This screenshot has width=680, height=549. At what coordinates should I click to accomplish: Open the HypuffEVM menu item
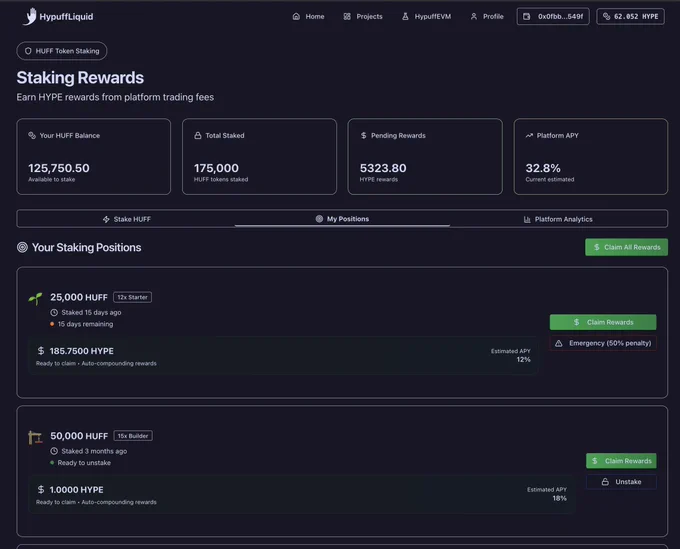426,16
